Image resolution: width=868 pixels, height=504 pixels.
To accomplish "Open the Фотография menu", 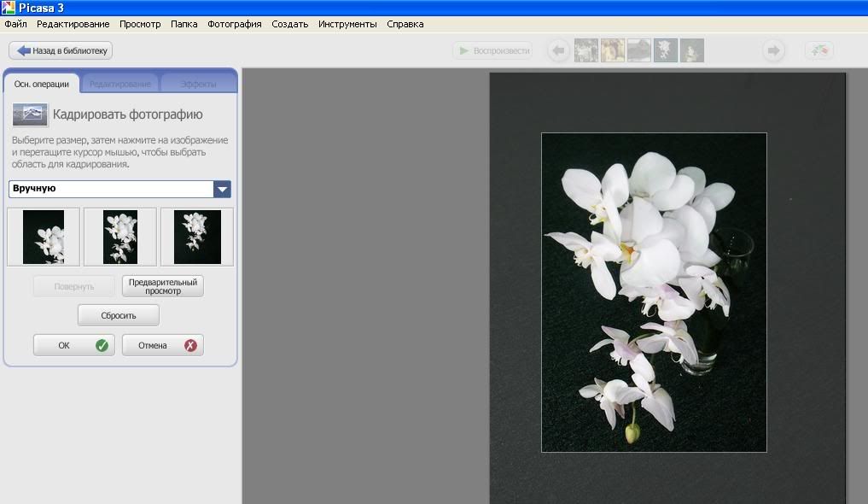I will click(234, 25).
